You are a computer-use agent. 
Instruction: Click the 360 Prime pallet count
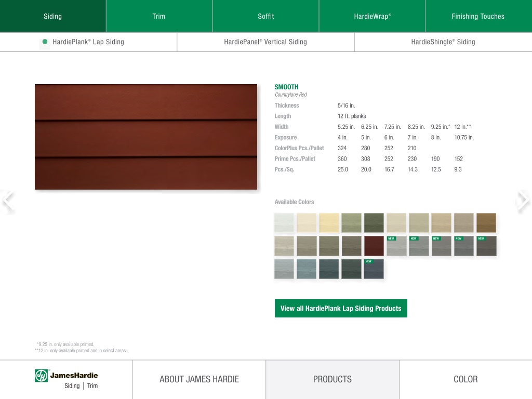point(342,159)
